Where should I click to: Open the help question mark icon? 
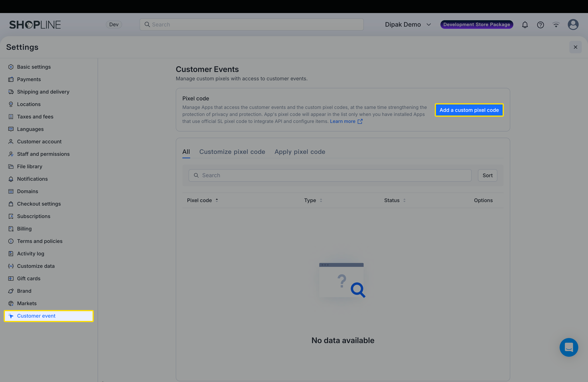pos(541,25)
